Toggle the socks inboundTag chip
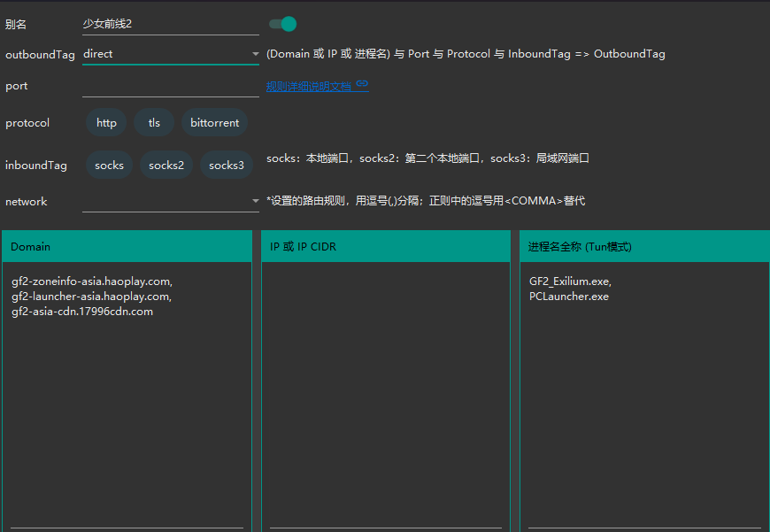 [x=109, y=165]
